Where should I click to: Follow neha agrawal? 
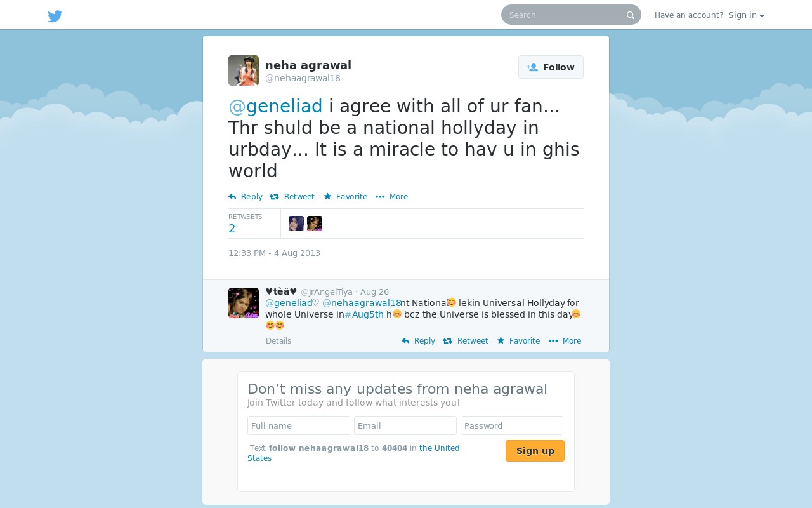551,67
